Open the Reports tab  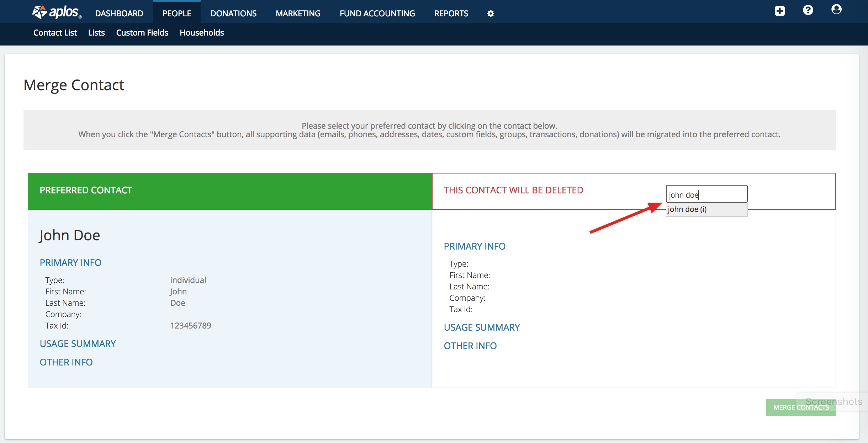(451, 14)
